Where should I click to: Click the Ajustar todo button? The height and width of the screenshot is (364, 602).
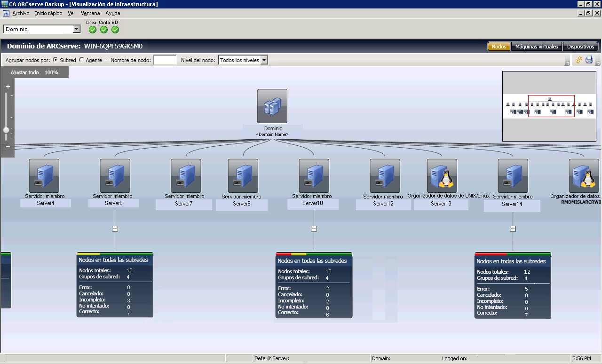point(25,72)
